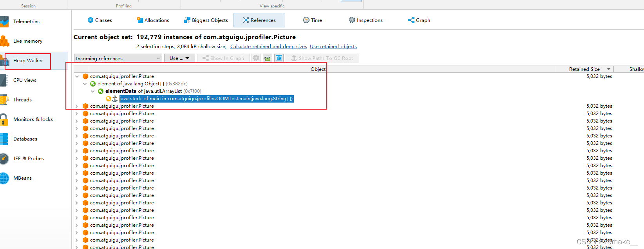The image size is (644, 249).
Task: Click the Retained Size column header
Action: tap(584, 69)
